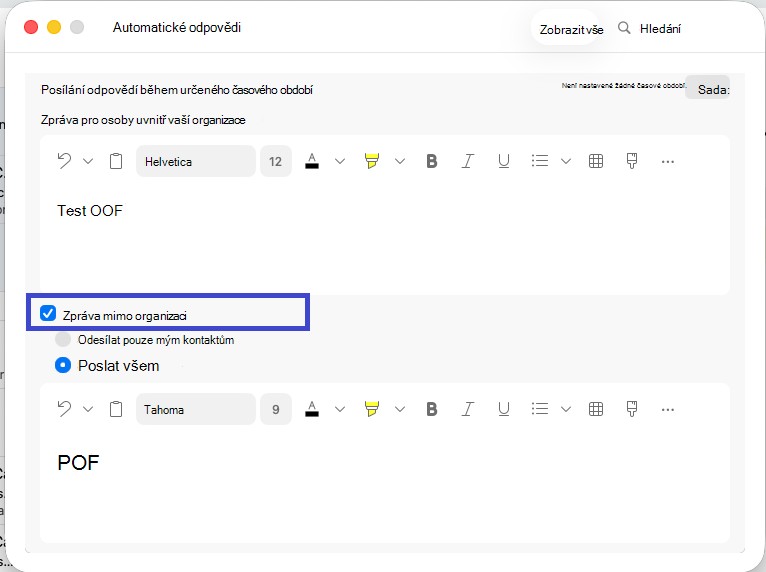Image resolution: width=766 pixels, height=572 pixels.
Task: Toggle italic in Helvetica toolbar
Action: [468, 161]
